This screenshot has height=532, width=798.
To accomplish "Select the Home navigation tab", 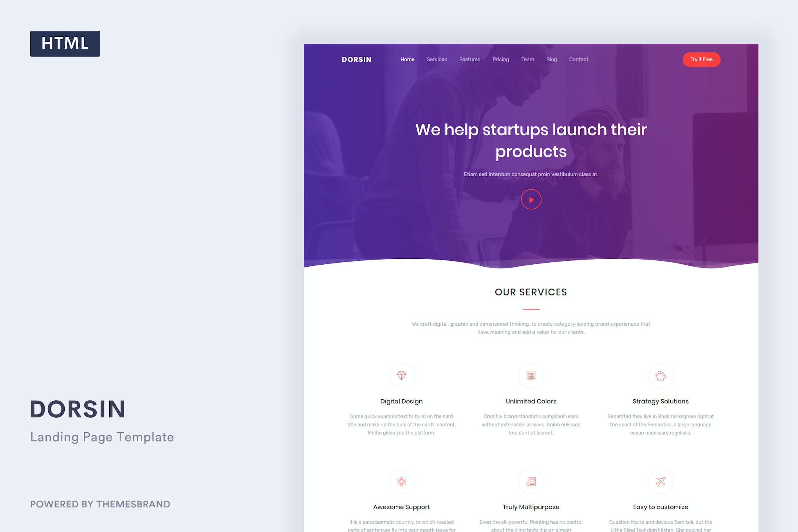I will 407,60.
